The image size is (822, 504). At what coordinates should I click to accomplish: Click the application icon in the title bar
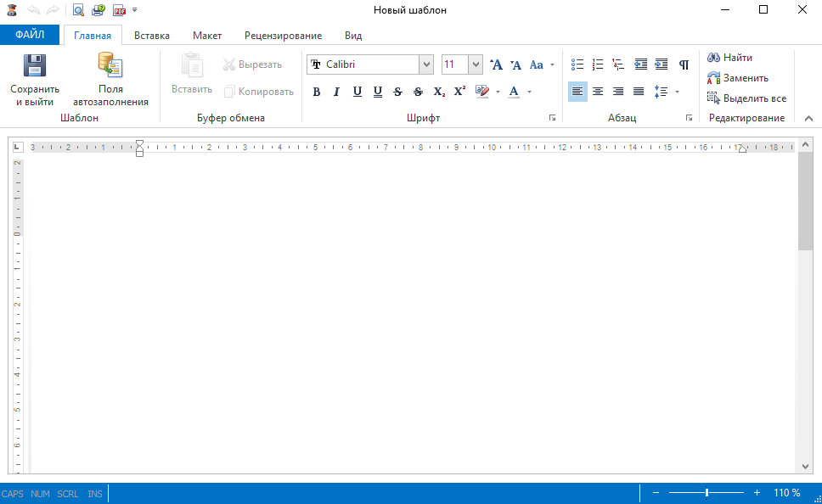tap(12, 10)
